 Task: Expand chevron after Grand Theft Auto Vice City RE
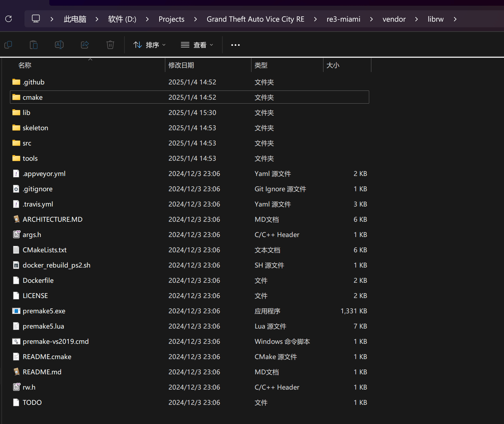315,19
